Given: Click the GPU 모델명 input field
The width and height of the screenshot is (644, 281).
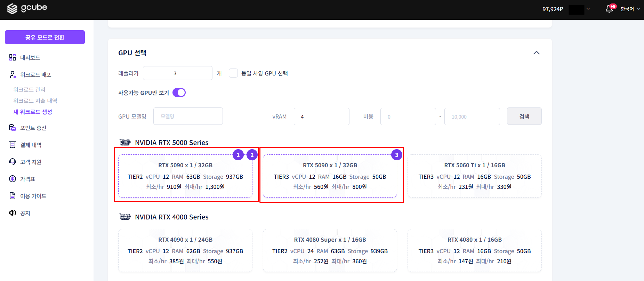Looking at the screenshot, I should pyautogui.click(x=188, y=116).
